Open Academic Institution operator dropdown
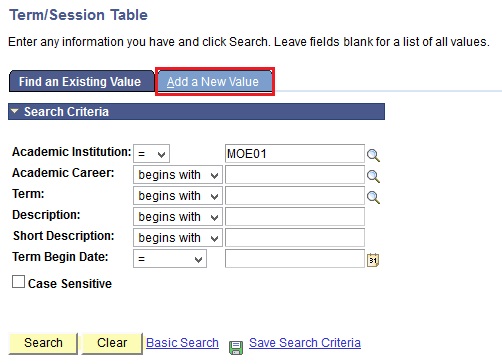502x364 pixels. (x=151, y=154)
